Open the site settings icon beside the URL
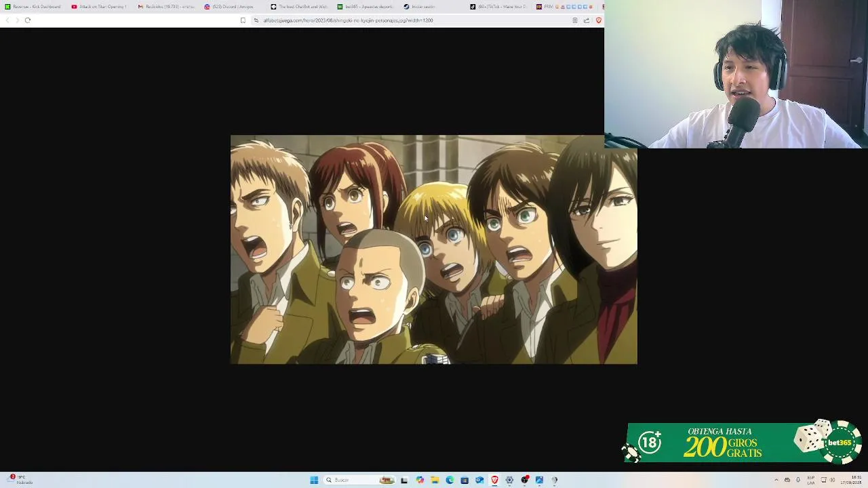868x488 pixels. pos(256,20)
